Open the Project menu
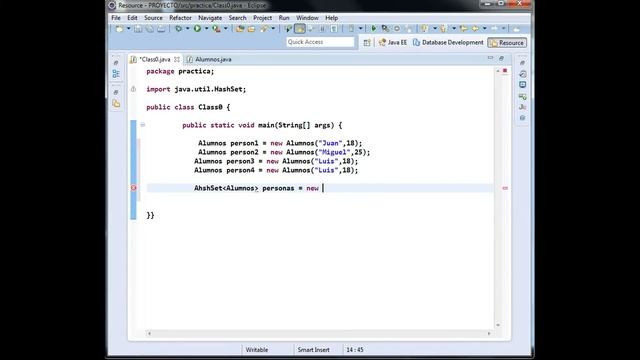 click(x=262, y=18)
